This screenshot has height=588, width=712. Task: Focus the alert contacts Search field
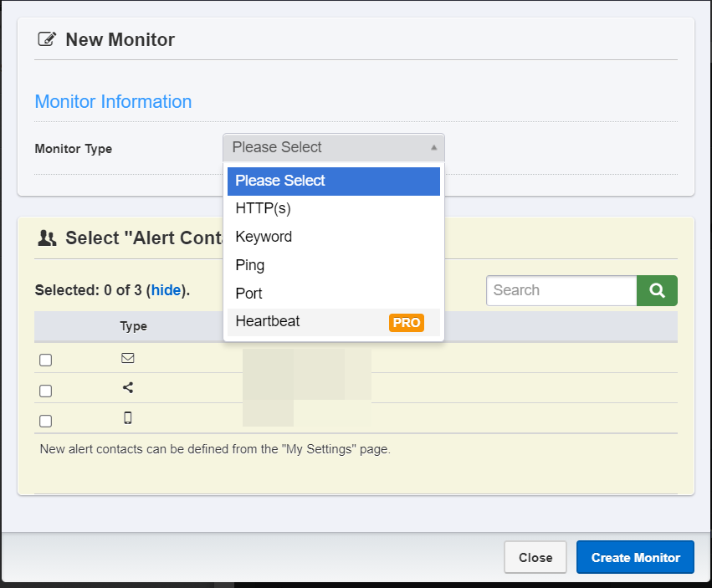tap(561, 290)
